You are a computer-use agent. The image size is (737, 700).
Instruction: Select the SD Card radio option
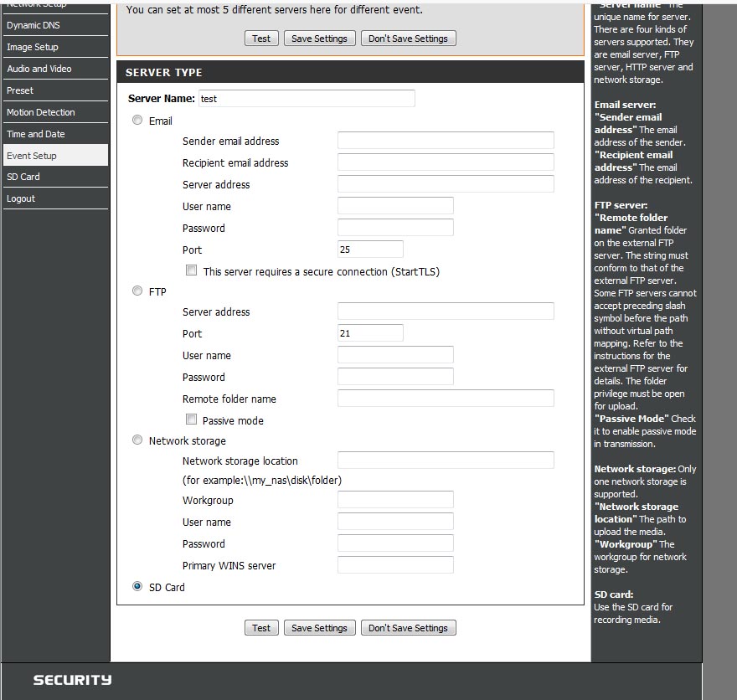[x=137, y=587]
